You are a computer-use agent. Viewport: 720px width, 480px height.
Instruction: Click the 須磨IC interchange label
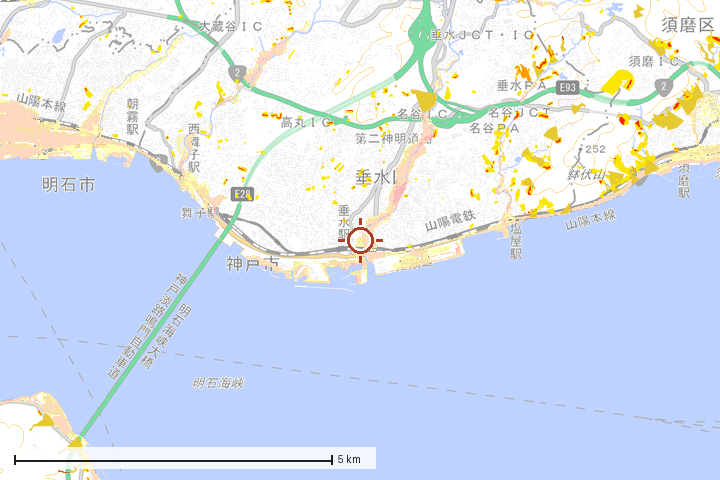654,61
